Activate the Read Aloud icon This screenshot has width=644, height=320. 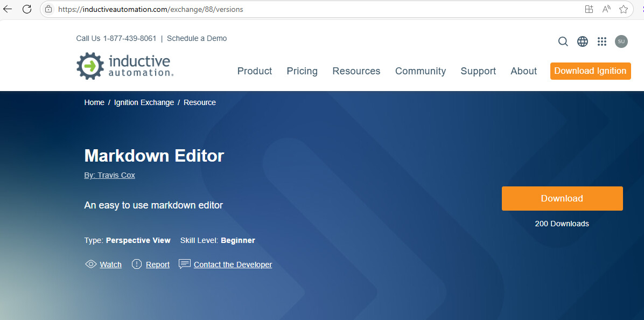click(x=606, y=10)
